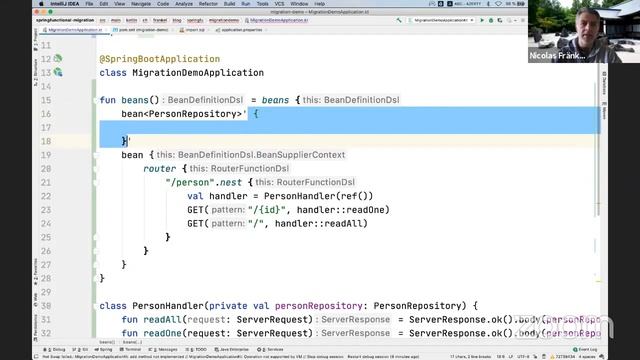This screenshot has height=360, width=640.
Task: Click on 'PersonHandler(ref())' text at line 22
Action: tap(318, 196)
